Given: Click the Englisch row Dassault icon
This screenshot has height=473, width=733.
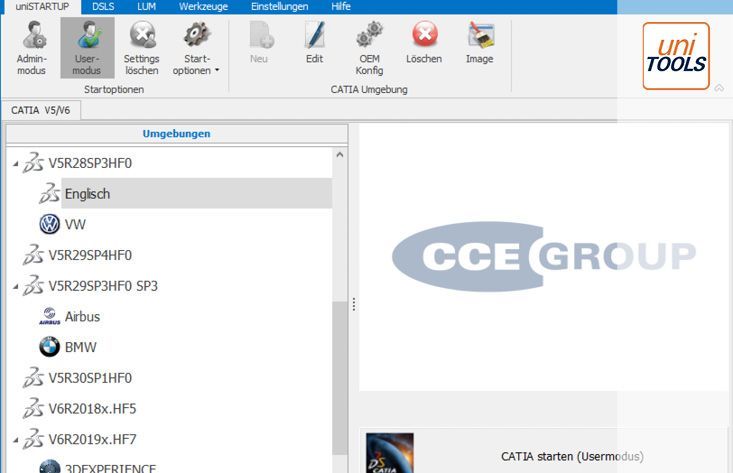Looking at the screenshot, I should 50,194.
